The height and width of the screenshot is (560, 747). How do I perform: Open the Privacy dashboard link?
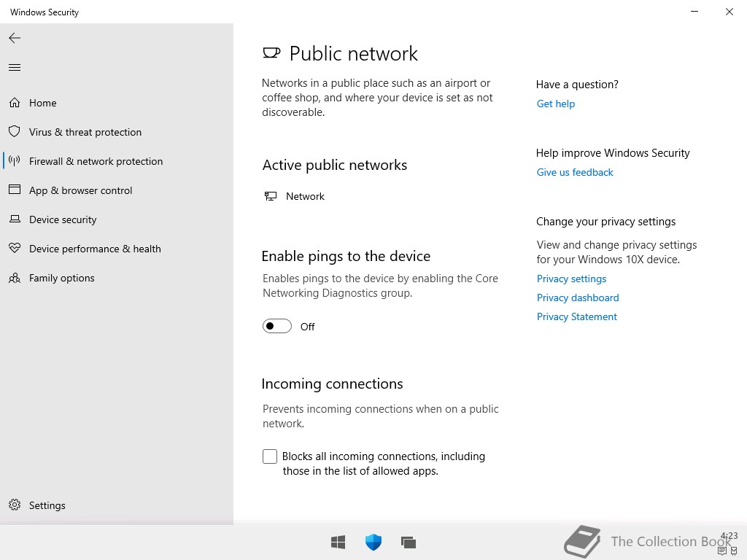click(x=578, y=297)
